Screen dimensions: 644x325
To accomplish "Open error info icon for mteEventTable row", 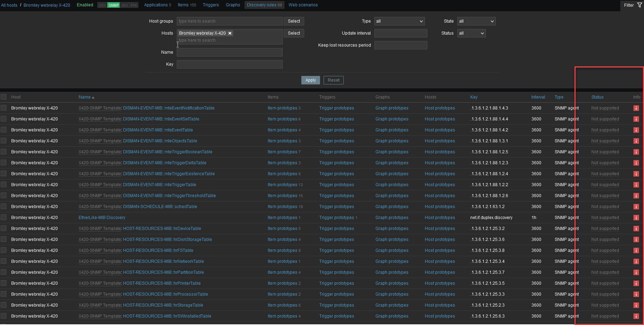I will (636, 130).
